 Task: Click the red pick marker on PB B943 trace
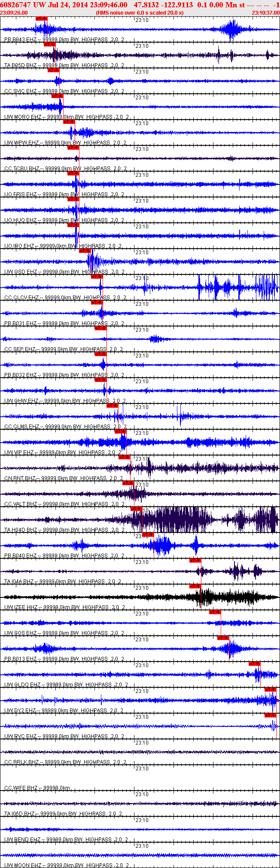(x=42, y=18)
